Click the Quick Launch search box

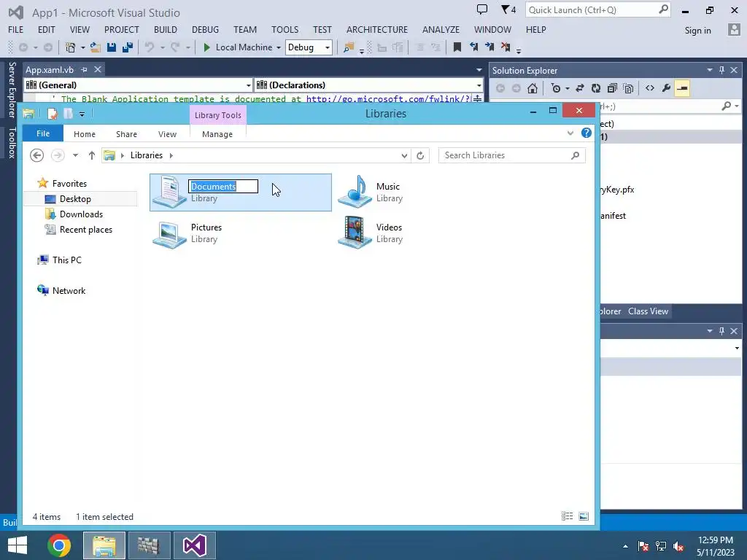[597, 10]
